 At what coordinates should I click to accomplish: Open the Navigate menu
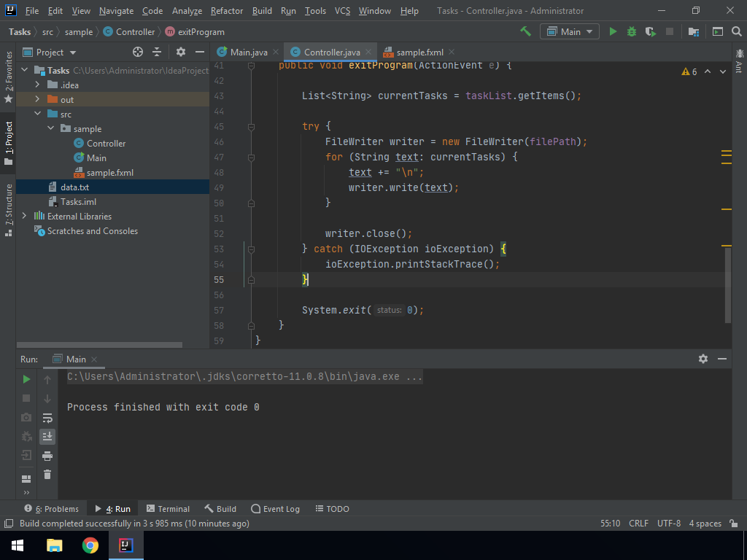pos(116,10)
